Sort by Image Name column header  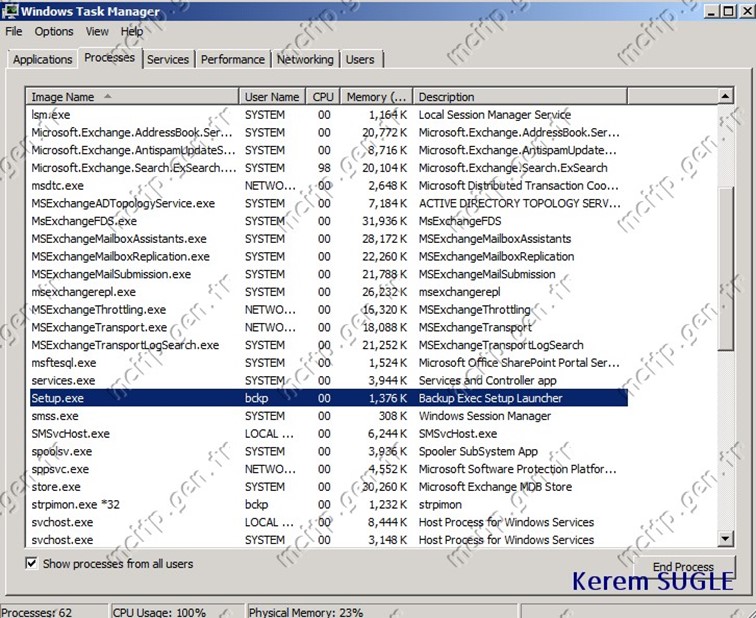click(x=132, y=97)
